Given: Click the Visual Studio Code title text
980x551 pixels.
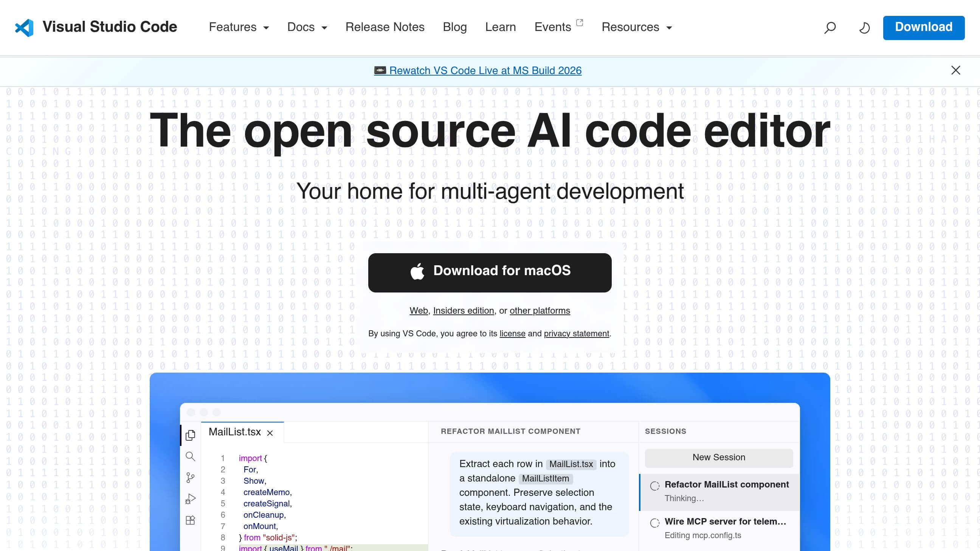Looking at the screenshot, I should click(110, 27).
